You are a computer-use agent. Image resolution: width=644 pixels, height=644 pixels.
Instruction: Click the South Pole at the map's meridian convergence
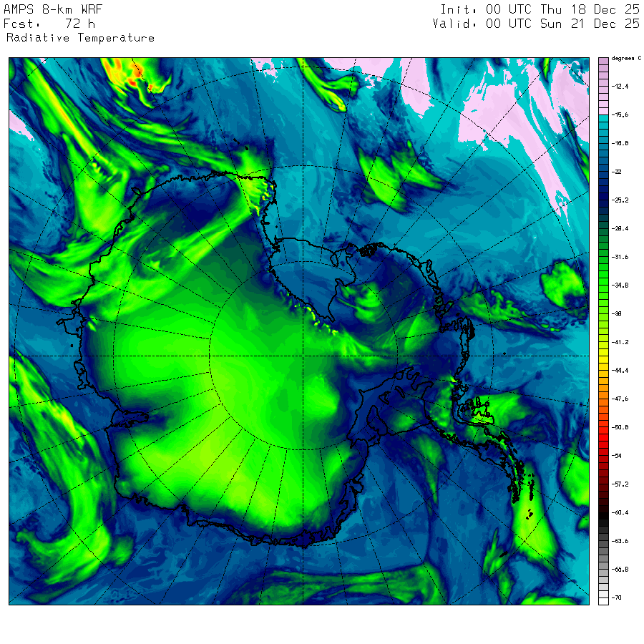[x=303, y=356]
